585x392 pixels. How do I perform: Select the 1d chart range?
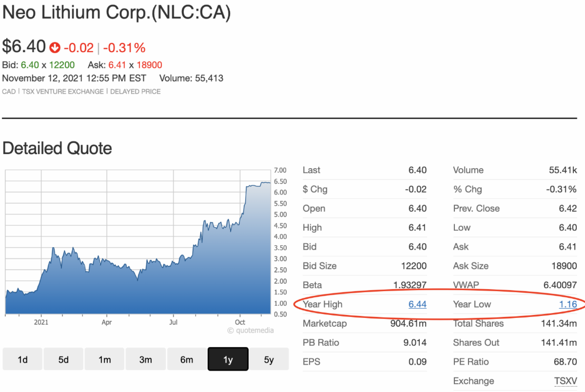click(x=22, y=360)
